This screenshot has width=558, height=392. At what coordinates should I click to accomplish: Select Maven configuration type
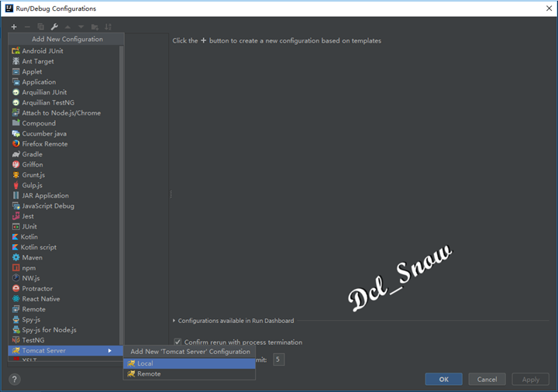coord(64,257)
